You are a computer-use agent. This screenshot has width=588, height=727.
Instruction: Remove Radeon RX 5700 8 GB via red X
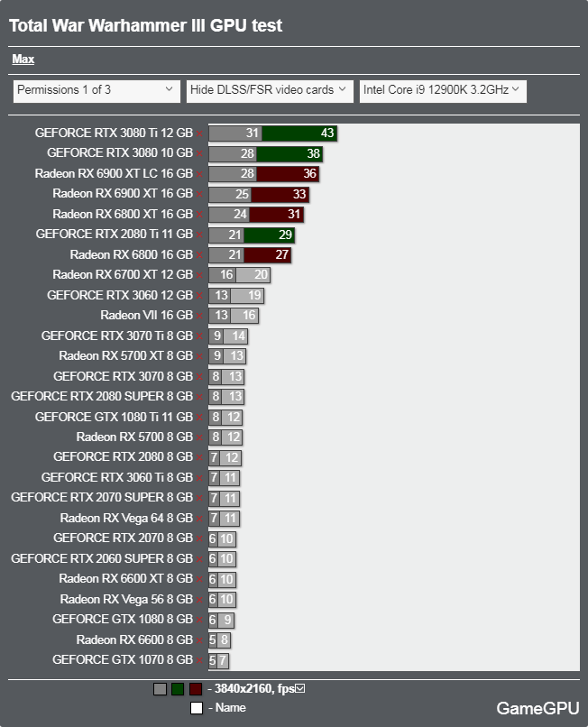(199, 437)
